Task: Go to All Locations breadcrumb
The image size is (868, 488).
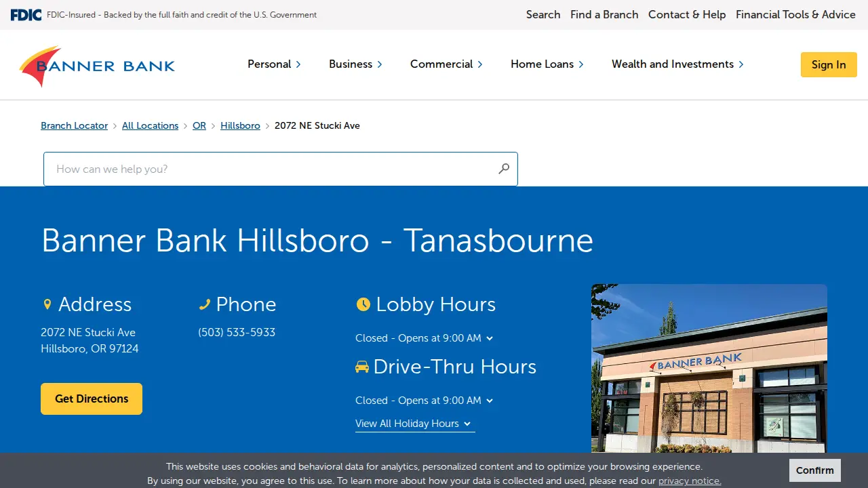Action: pos(150,125)
